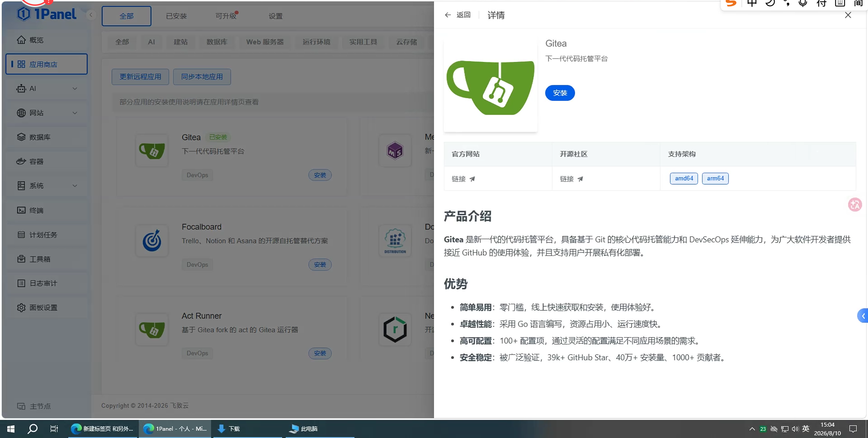Screen dimensions: 868x438
Task: Filter apps by 实用工具 category
Action: (x=363, y=42)
